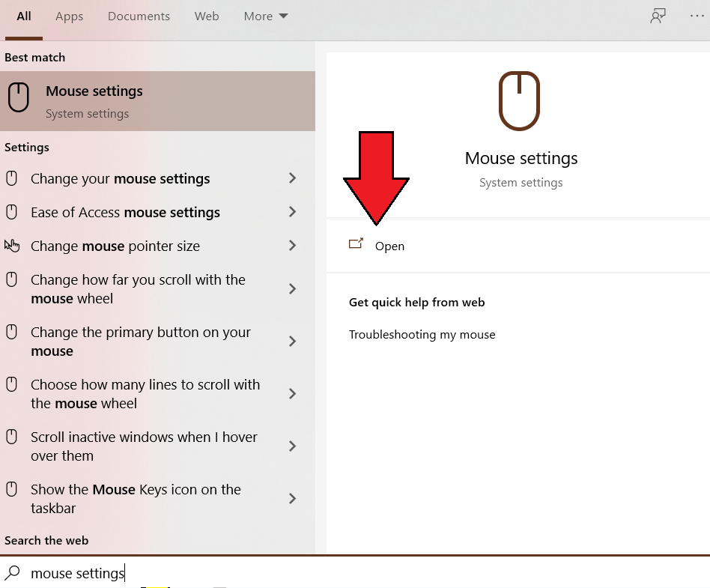Click the search box containing mouse settings
Viewport: 710px width, 588px height.
tap(355, 572)
